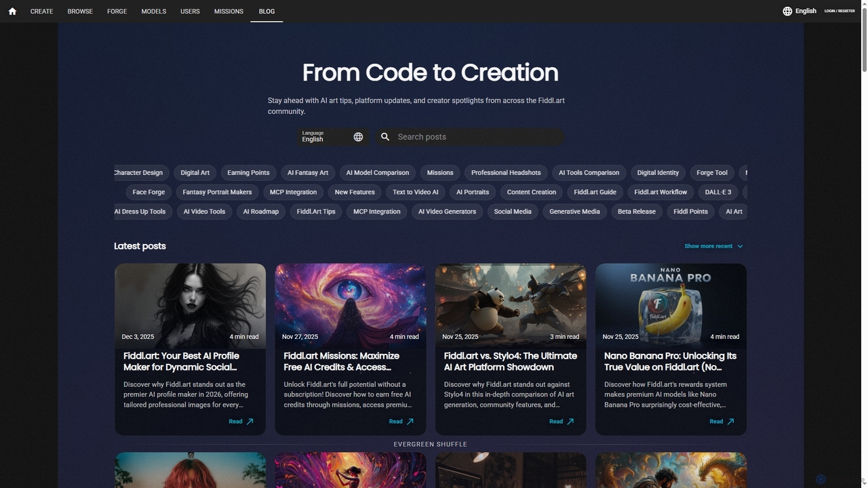Choose the Social Media tag
Viewport: 868px width, 488px height.
513,211
